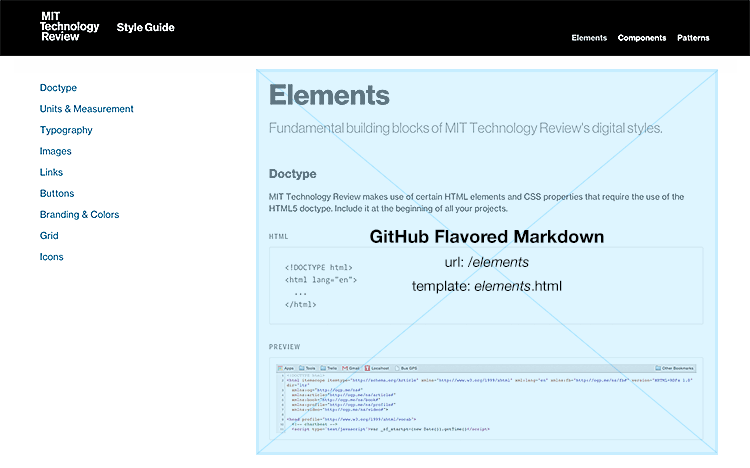Go to the Patterns navigation tab
The height and width of the screenshot is (468, 750).
tap(693, 38)
